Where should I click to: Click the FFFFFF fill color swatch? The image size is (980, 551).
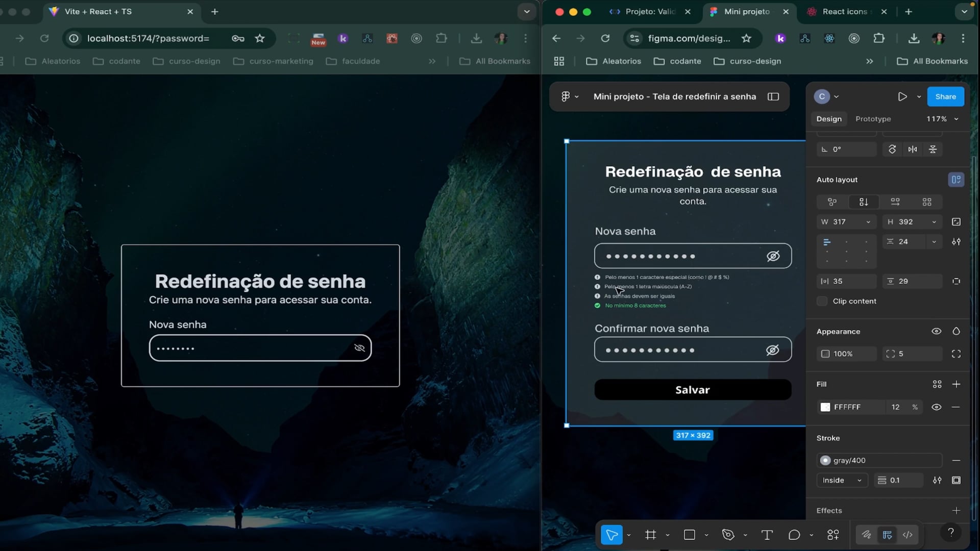coord(825,407)
